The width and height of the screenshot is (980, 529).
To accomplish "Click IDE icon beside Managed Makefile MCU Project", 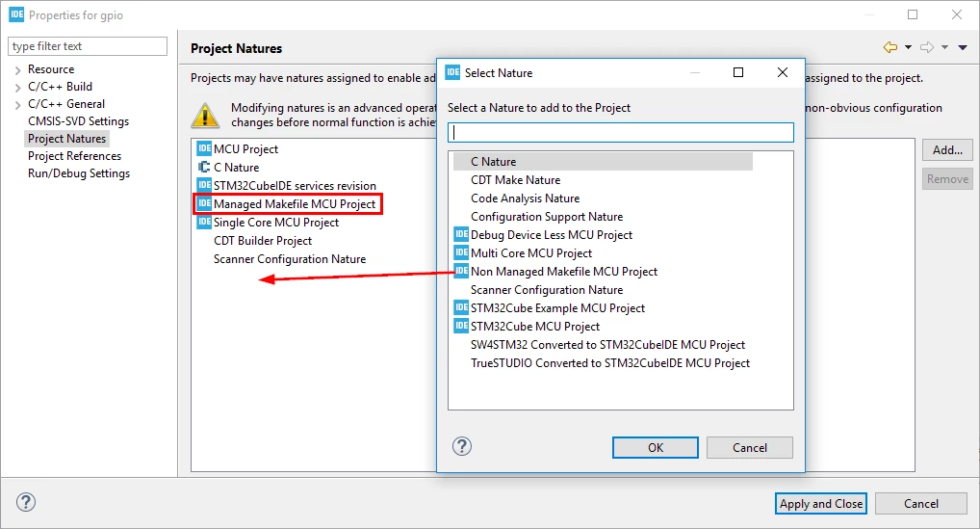I will click(x=204, y=203).
